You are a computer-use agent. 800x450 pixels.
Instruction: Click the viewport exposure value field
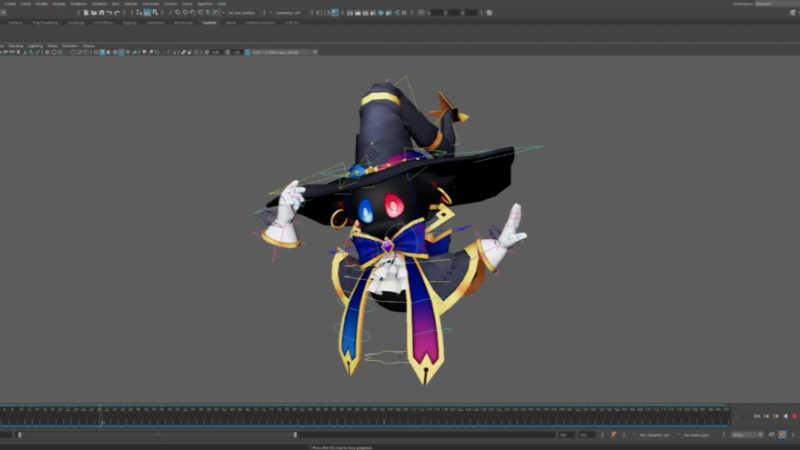click(x=216, y=52)
